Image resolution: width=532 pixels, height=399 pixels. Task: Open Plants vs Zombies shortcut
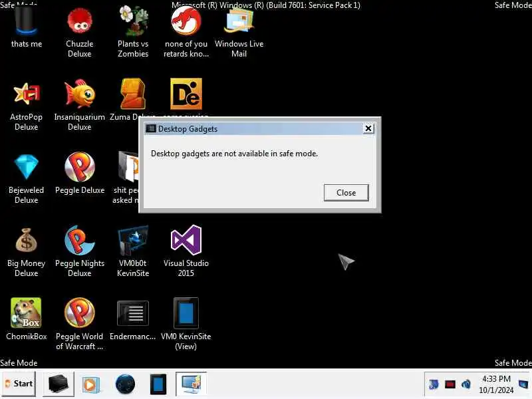point(133,22)
